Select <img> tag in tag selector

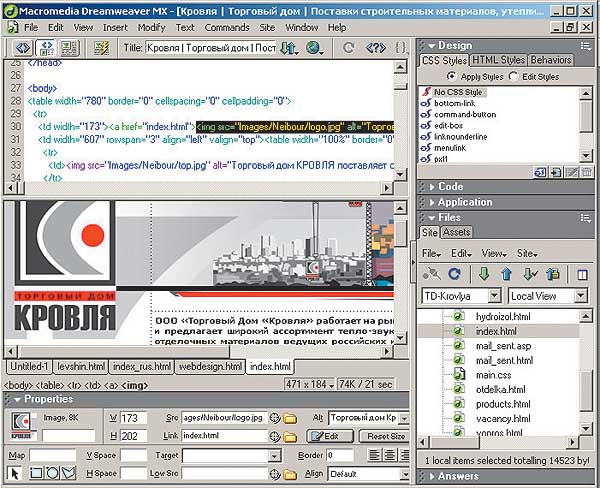[x=135, y=385]
